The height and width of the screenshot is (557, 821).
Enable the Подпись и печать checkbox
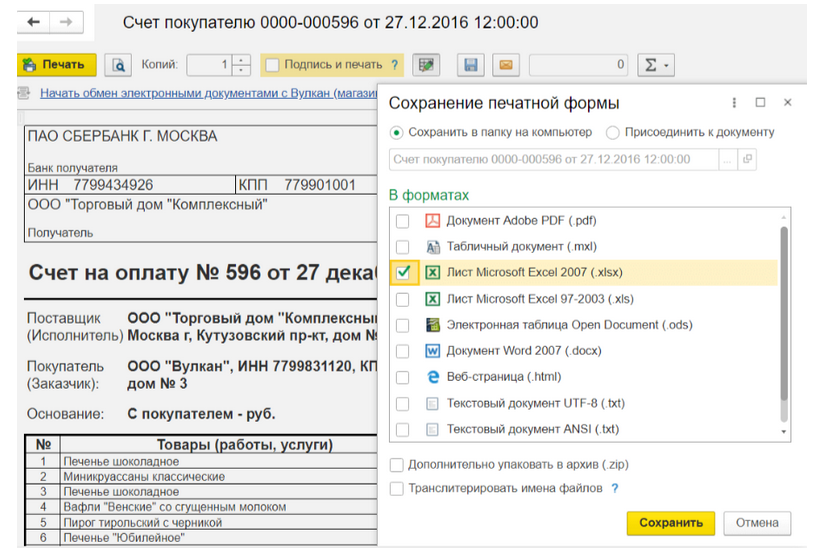click(272, 65)
